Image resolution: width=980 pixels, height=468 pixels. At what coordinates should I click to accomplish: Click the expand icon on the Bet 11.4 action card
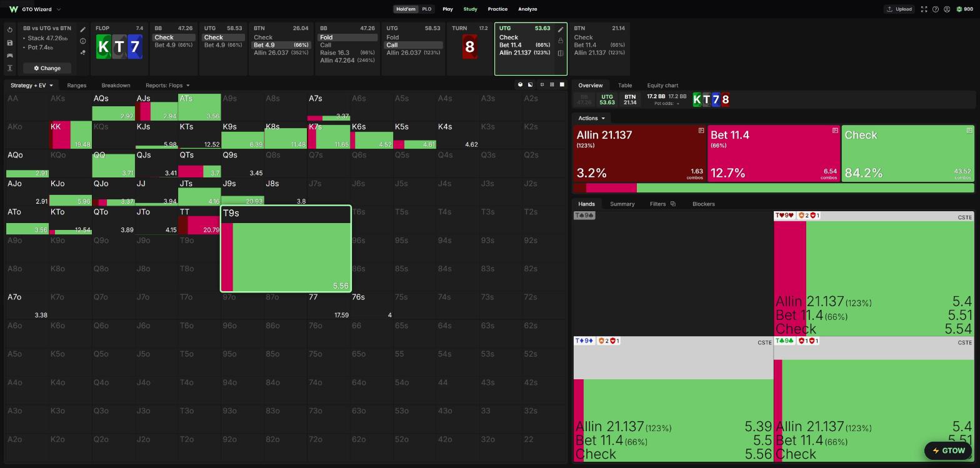[x=835, y=131]
